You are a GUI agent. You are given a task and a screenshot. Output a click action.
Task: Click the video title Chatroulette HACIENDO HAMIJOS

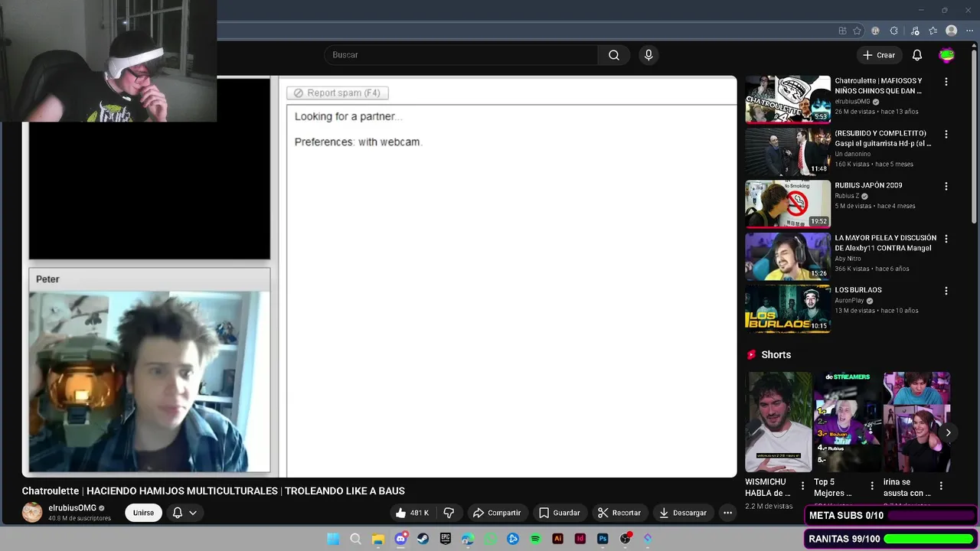click(214, 491)
